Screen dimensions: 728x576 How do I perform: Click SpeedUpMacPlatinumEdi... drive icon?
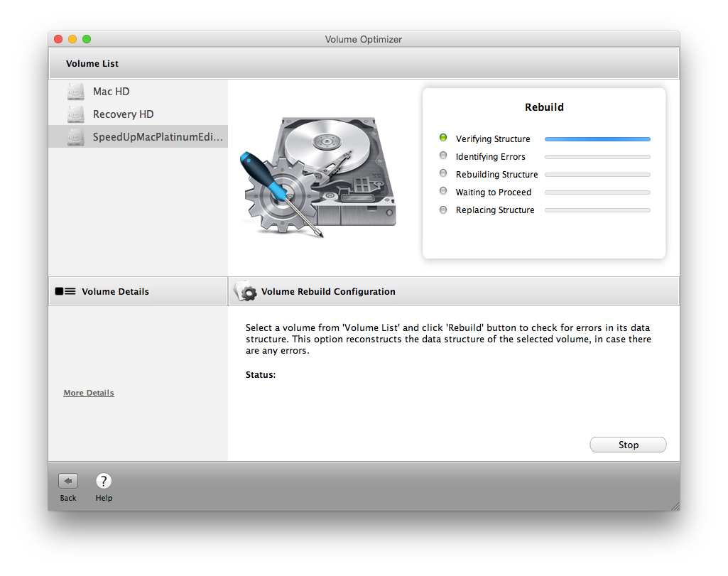click(x=76, y=137)
